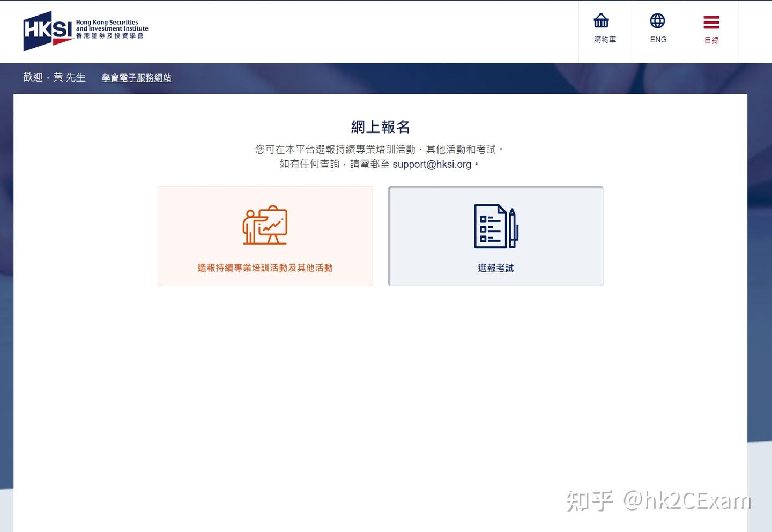The image size is (772, 532).
Task: Open the basket icon above 購物車 label
Action: tap(600, 20)
